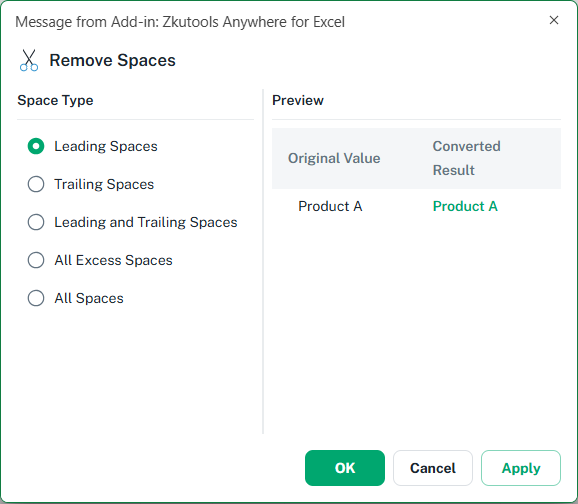Click the Preview section heading
The height and width of the screenshot is (504, 578).
point(298,100)
